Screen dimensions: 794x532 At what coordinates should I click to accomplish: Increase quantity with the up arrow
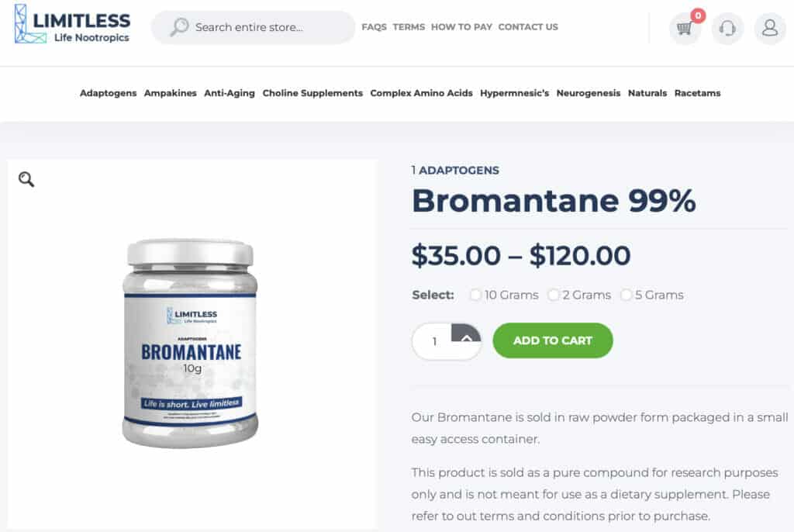point(466,333)
